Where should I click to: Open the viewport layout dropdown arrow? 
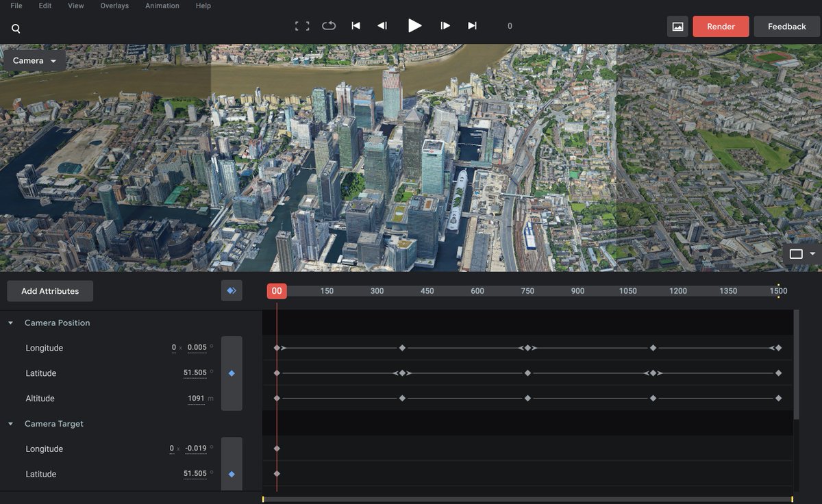tap(812, 254)
